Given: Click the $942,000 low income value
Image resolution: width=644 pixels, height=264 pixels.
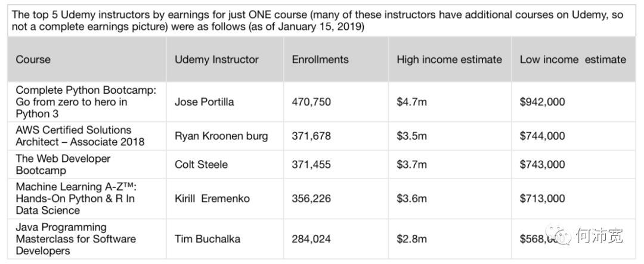Looking at the screenshot, I should coord(542,102).
